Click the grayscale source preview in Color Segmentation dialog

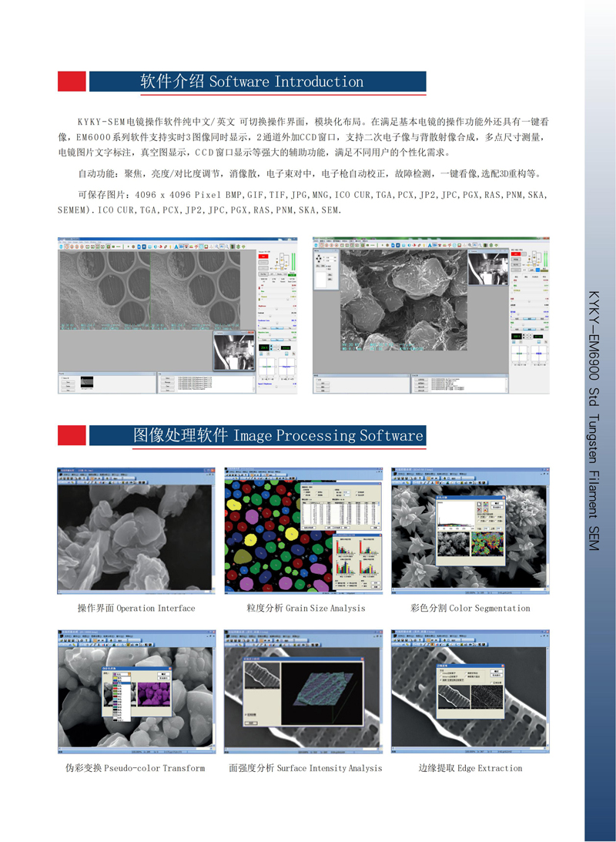coord(453,543)
